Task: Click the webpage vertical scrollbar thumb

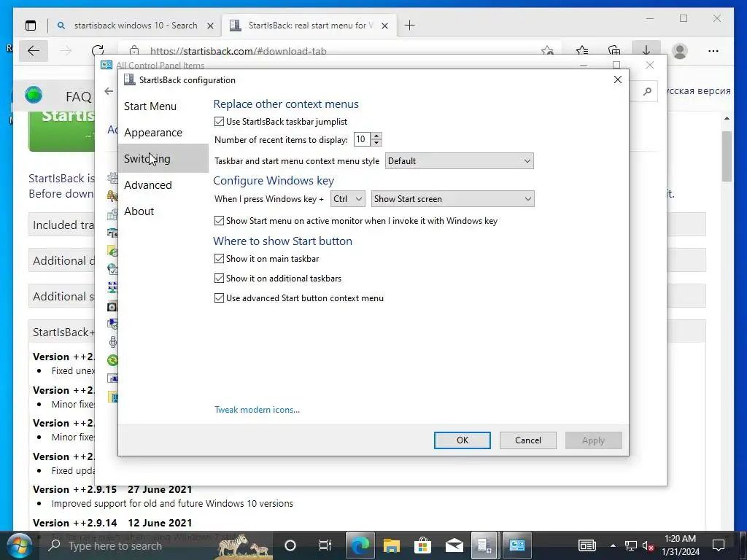Action: (727, 156)
